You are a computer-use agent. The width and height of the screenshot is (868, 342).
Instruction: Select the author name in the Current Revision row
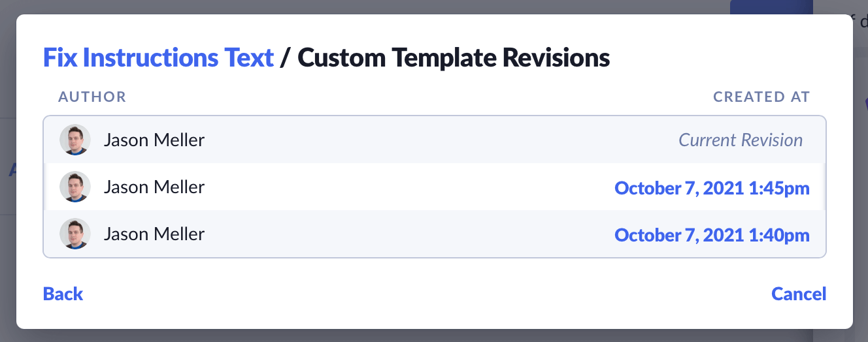pos(154,140)
